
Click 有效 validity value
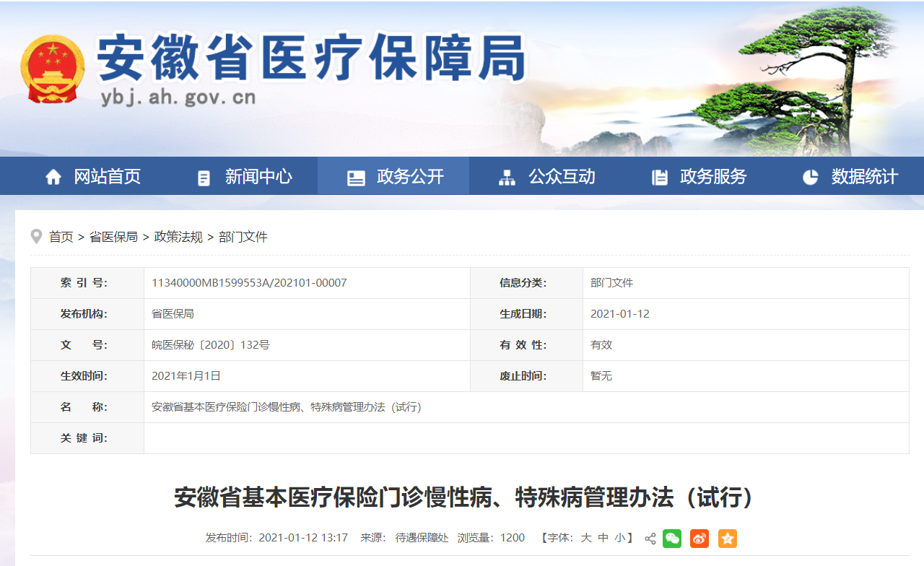coord(601,345)
